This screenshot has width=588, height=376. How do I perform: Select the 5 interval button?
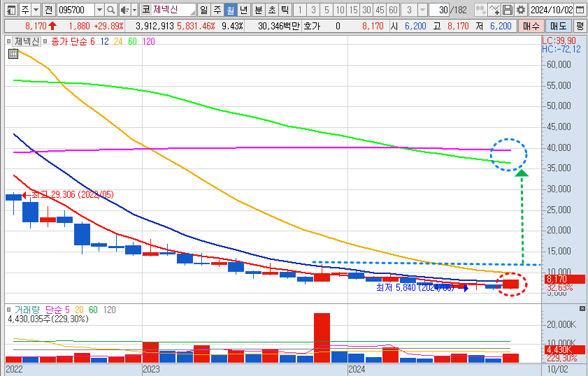point(327,10)
